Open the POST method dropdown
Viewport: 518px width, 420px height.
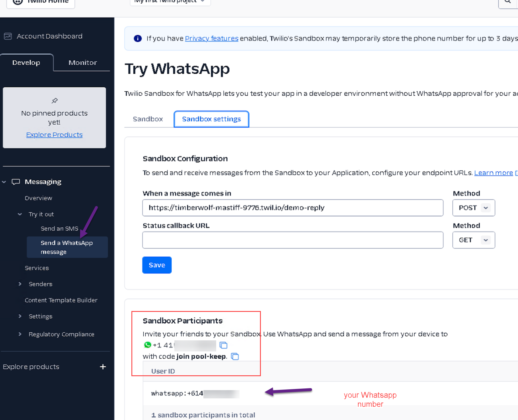click(x=473, y=208)
